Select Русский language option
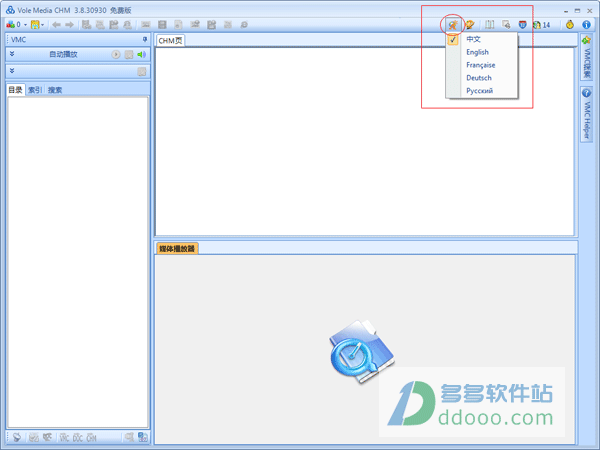Viewport: 600px width, 450px height. click(482, 91)
